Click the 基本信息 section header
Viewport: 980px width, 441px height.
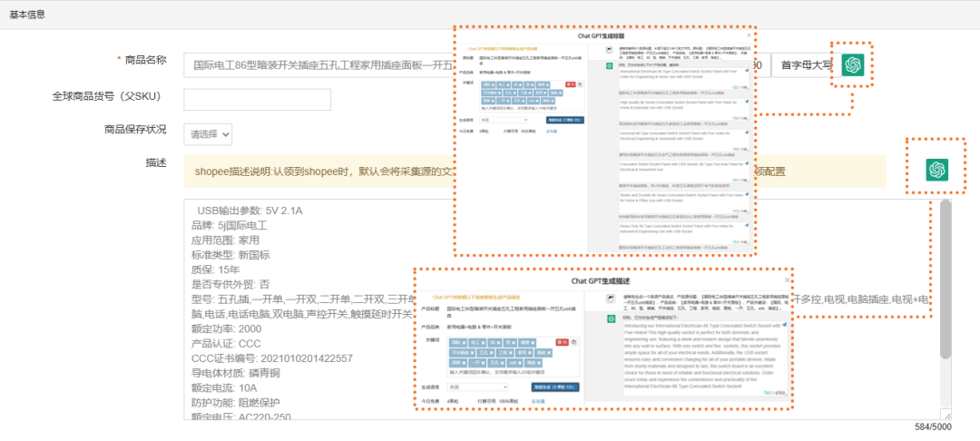coord(27,14)
